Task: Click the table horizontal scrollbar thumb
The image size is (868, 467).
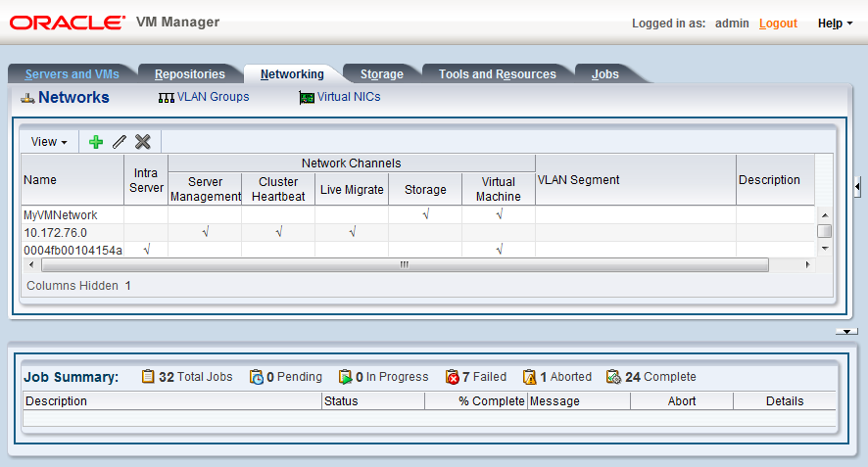Action: coord(405,264)
